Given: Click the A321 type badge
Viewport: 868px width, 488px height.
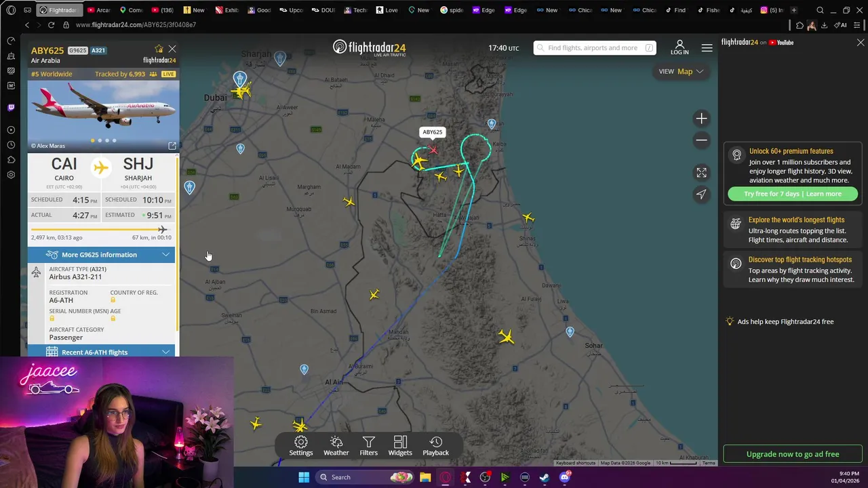Looking at the screenshot, I should 98,50.
